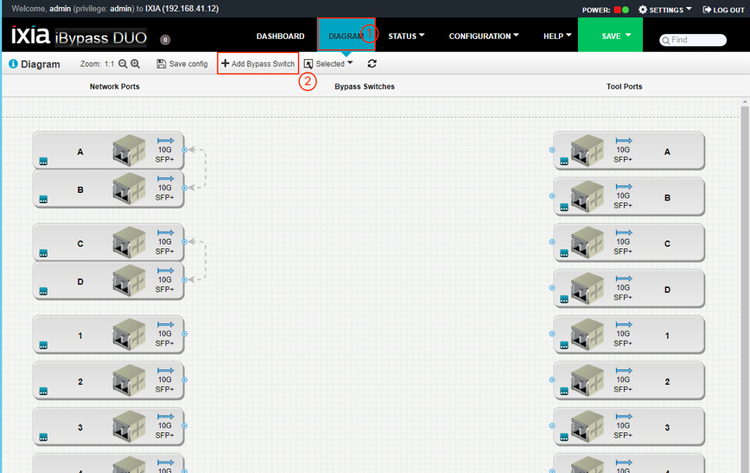Open the Help menu
750x473 pixels.
click(x=557, y=36)
